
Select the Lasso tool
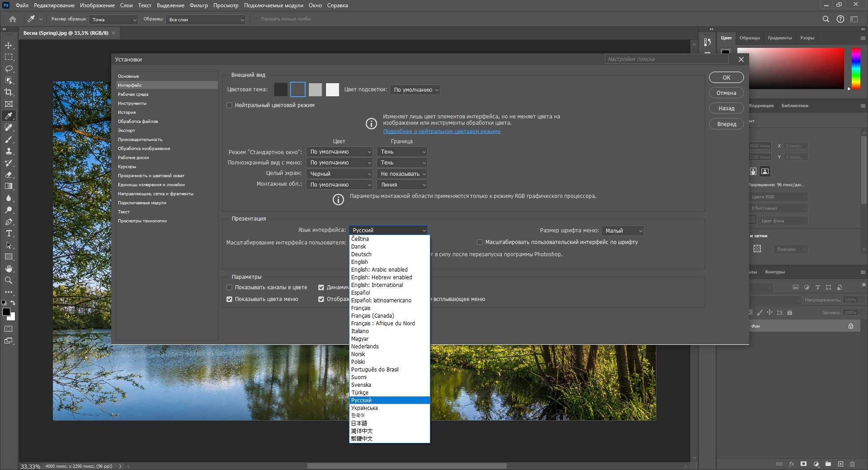coord(9,69)
